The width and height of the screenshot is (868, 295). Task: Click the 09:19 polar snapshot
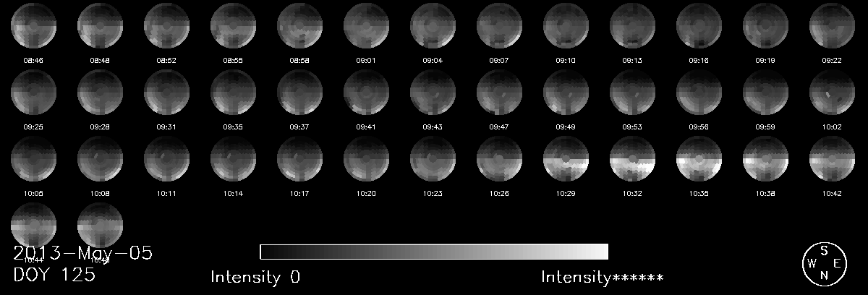tap(766, 26)
